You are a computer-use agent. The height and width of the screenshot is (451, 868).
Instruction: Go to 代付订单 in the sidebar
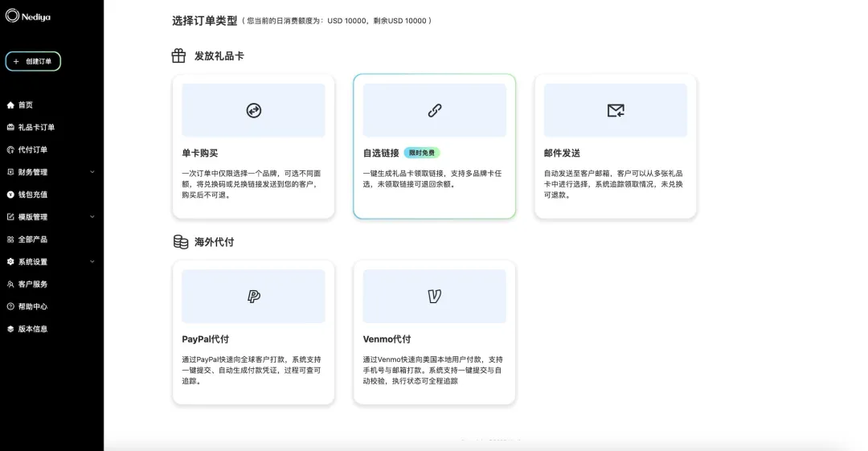coord(33,150)
